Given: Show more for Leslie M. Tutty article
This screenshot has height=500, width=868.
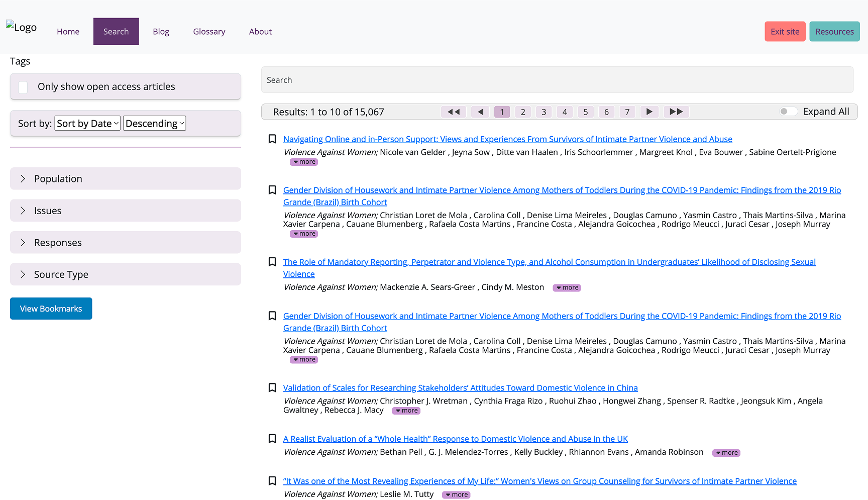Looking at the screenshot, I should (456, 495).
